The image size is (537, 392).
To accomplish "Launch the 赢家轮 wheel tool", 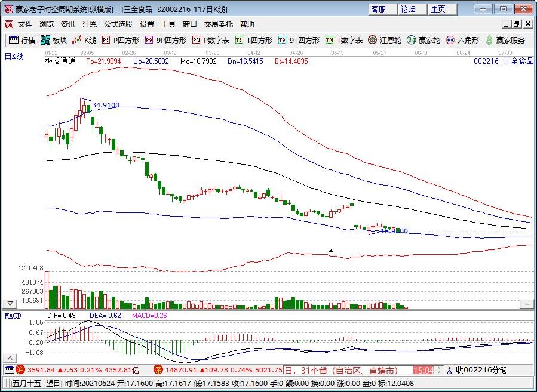I will pyautogui.click(x=424, y=41).
